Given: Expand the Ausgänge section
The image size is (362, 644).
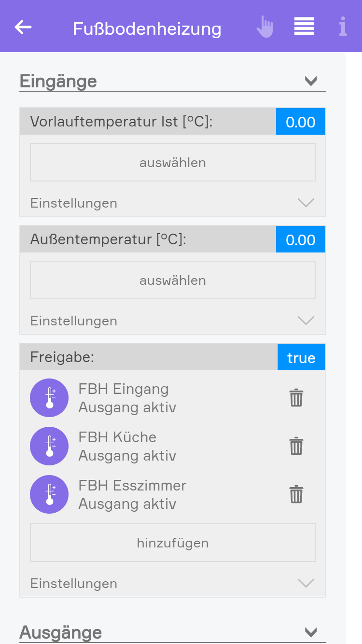Looking at the screenshot, I should (311, 632).
